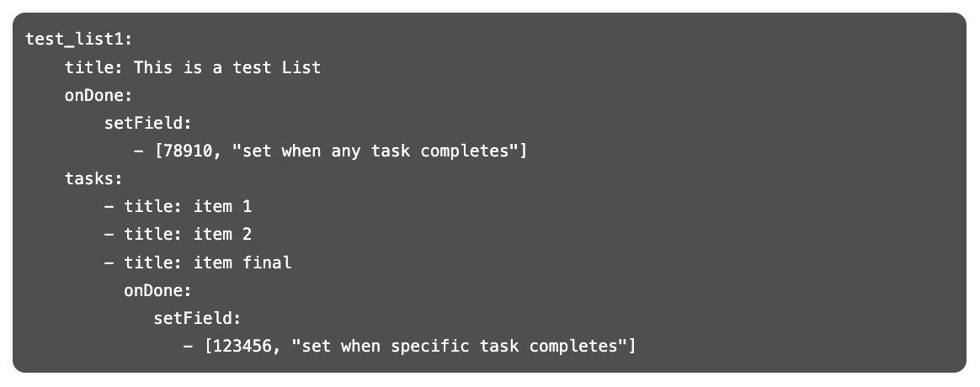The height and width of the screenshot is (387, 980).
Task: Click the number 78910 in the array
Action: 188,151
